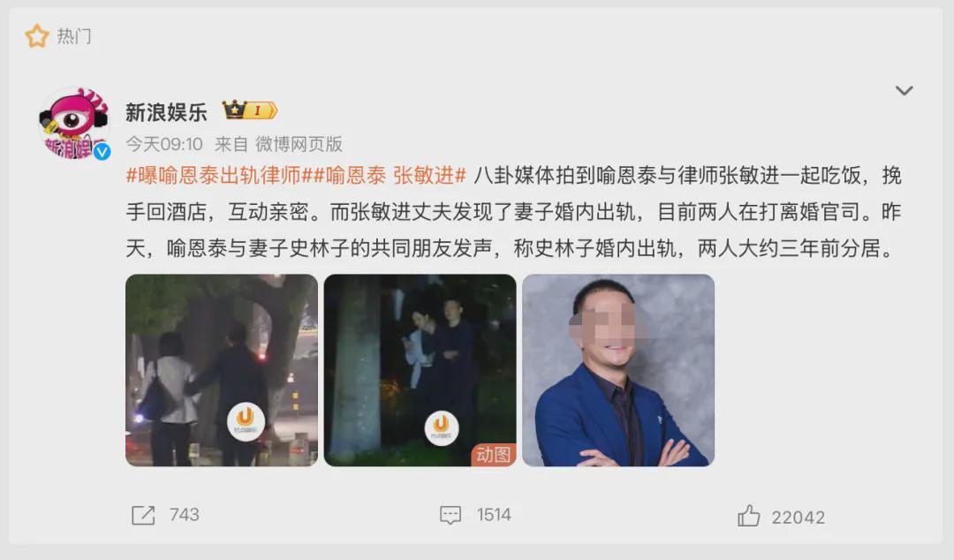Click the 动图 GIF label

click(494, 455)
